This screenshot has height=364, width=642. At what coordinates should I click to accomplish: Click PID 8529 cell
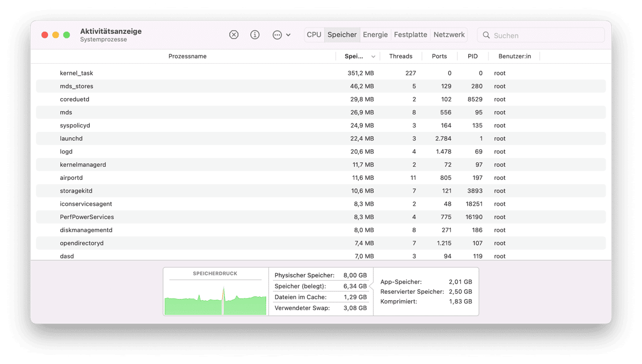pyautogui.click(x=475, y=99)
